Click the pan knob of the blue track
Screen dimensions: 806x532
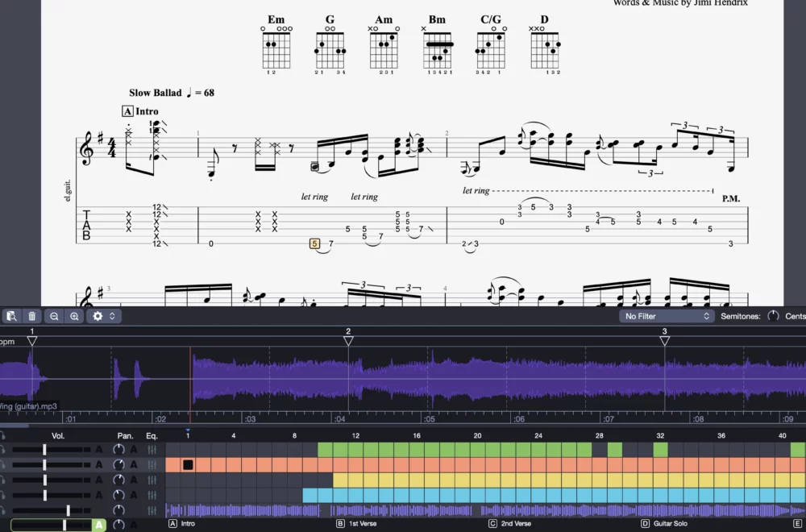tap(118, 495)
